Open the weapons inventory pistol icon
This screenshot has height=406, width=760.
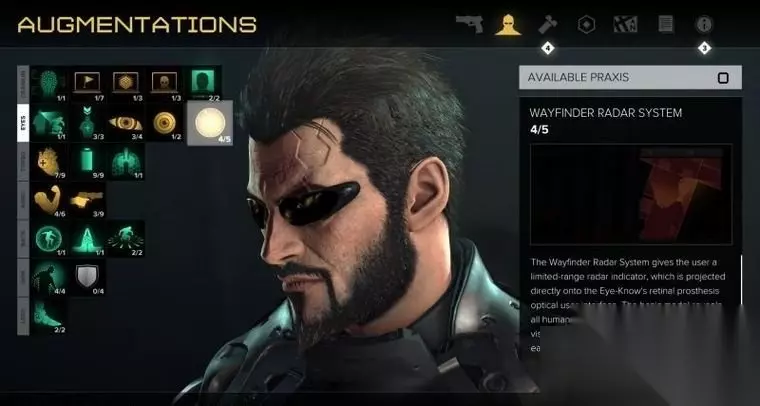(x=470, y=24)
